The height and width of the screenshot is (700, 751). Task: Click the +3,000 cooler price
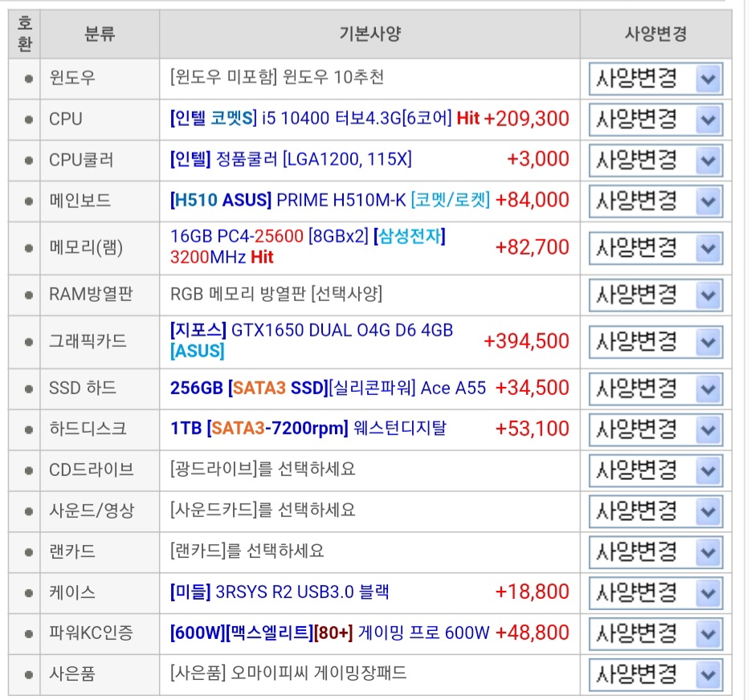[x=538, y=159]
